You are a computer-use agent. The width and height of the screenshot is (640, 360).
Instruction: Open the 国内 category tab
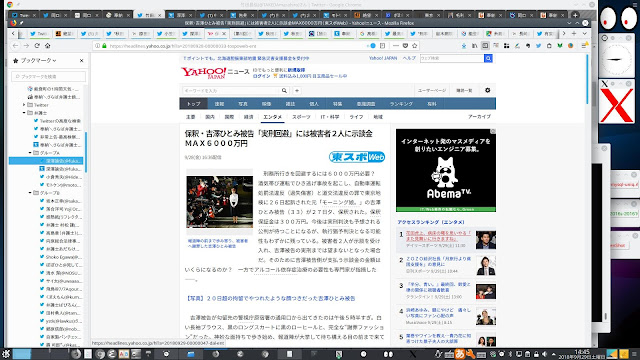pos(210,117)
